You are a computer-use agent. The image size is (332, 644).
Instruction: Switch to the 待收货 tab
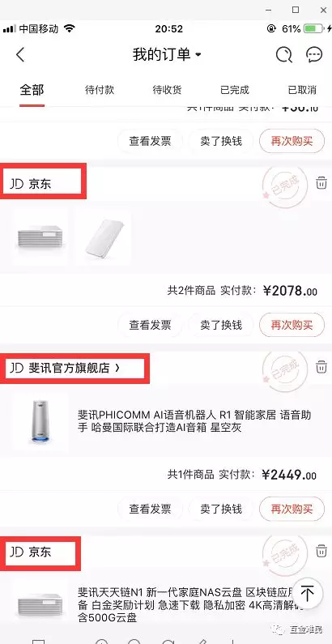tap(167, 90)
